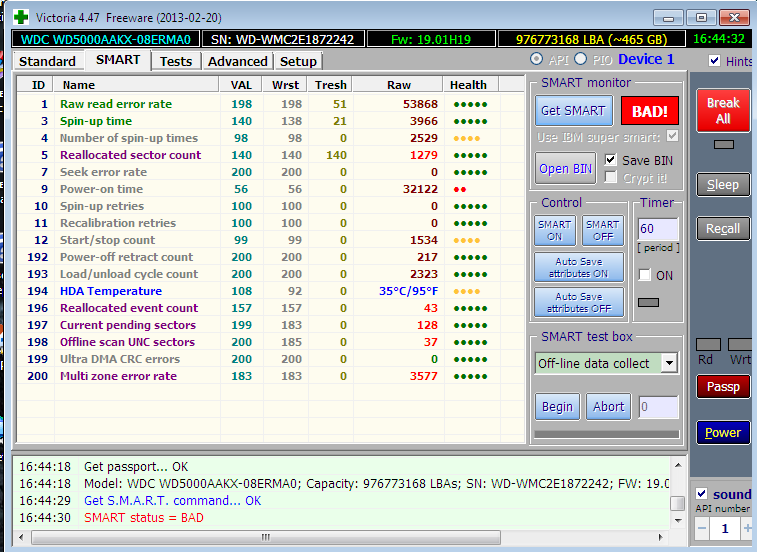Sort by the VAL column header
Screen dimensions: 757x552
point(241,85)
